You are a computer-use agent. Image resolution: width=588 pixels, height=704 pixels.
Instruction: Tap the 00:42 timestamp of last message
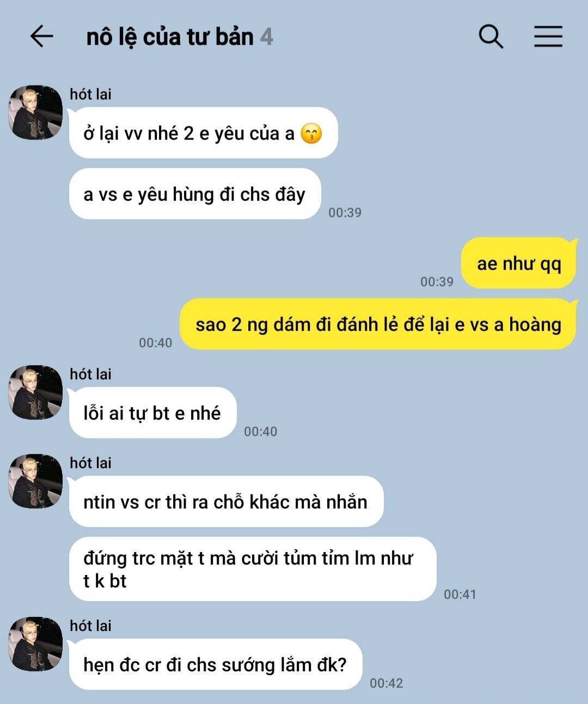point(386,683)
